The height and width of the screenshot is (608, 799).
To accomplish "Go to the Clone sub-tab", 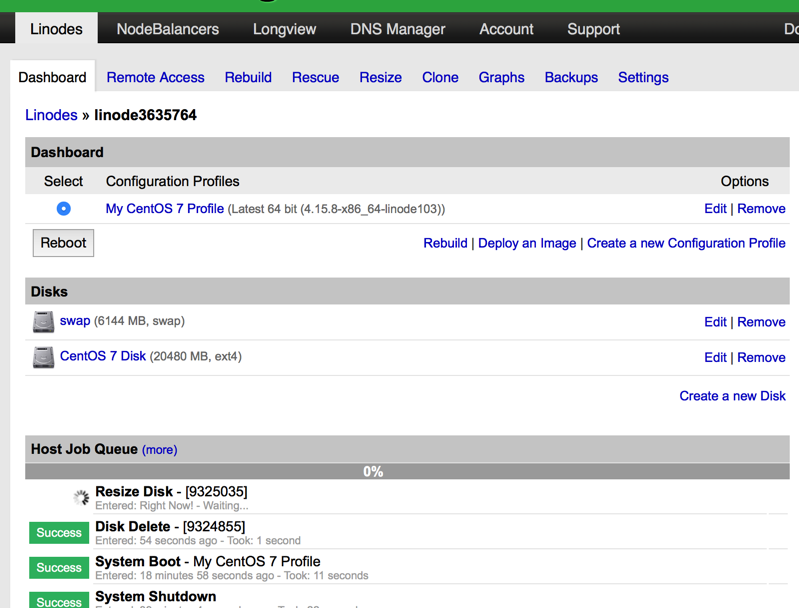I will [440, 77].
